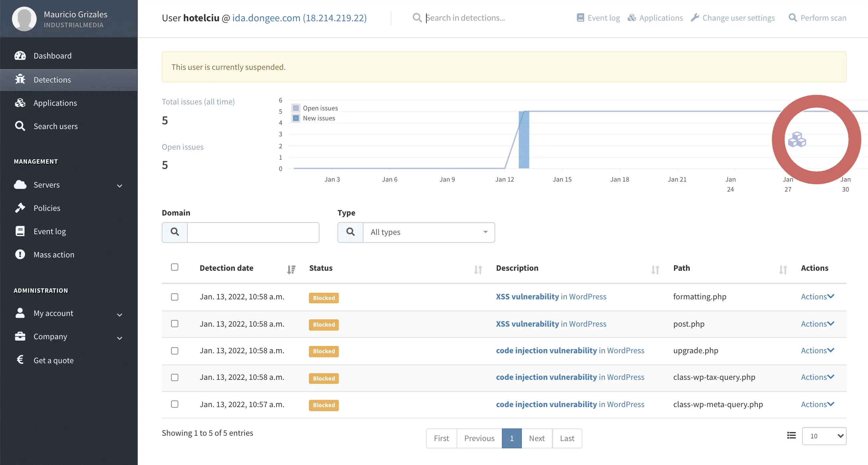Image resolution: width=868 pixels, height=465 pixels.
Task: Toggle New issues chart legend box
Action: 296,118
